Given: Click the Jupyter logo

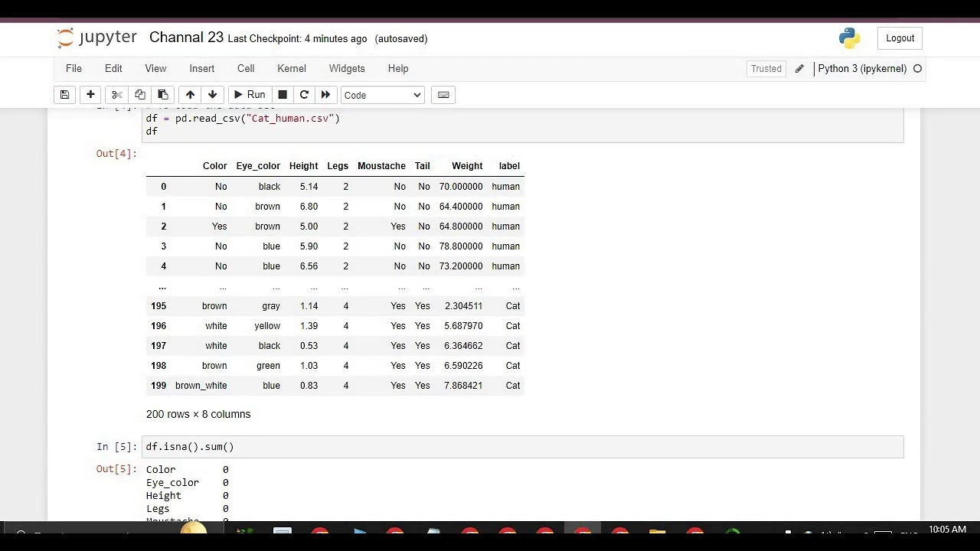Looking at the screenshot, I should (x=96, y=37).
